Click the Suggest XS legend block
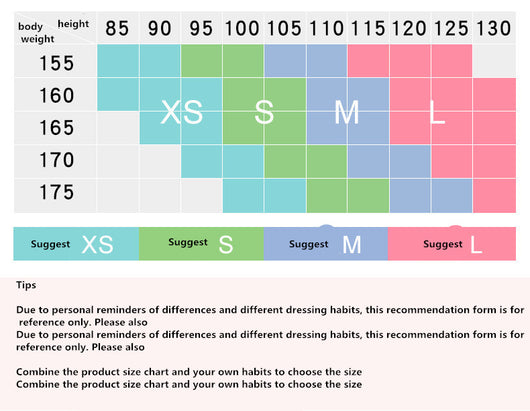This screenshot has width=530, height=411. (x=76, y=244)
